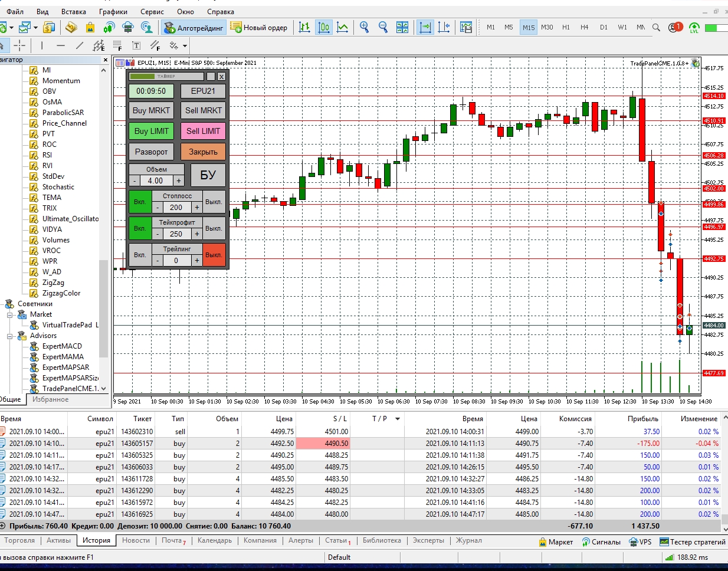Select the H1 timeframe

pos(566,27)
